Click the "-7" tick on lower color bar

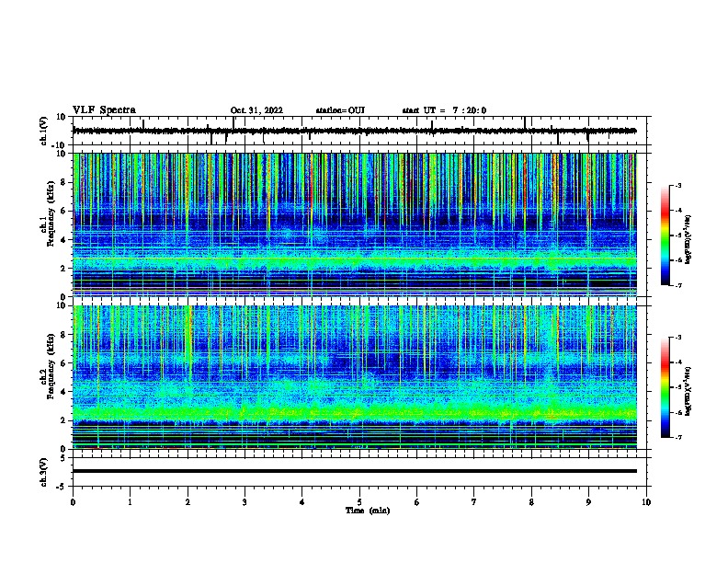point(677,437)
